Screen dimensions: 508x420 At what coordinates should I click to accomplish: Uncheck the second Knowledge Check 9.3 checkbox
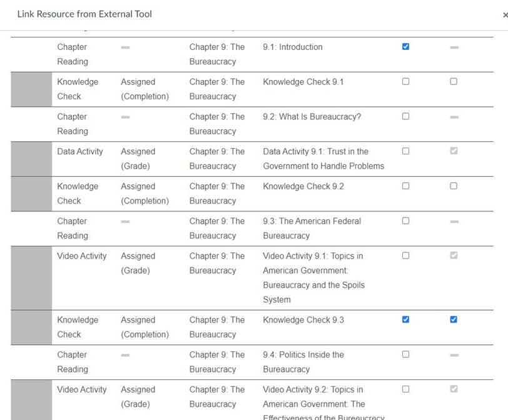[454, 320]
